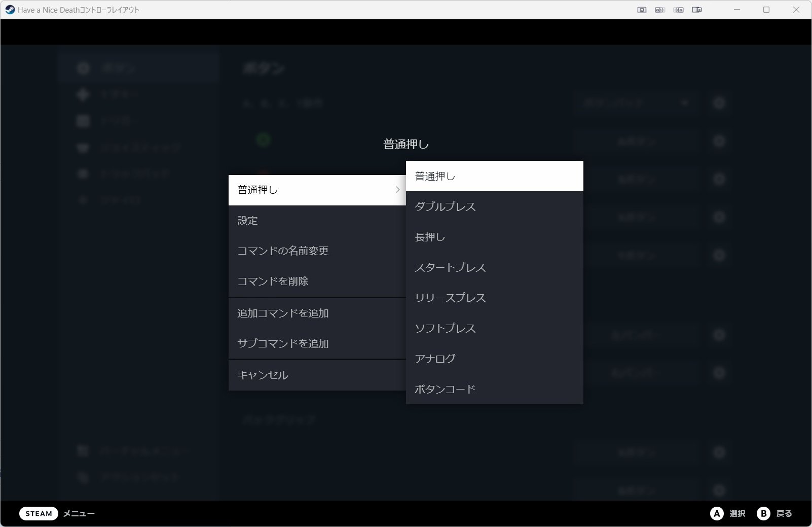This screenshot has height=527, width=812.
Task: Choose コマンドの名前変更 menu entry
Action: click(317, 251)
